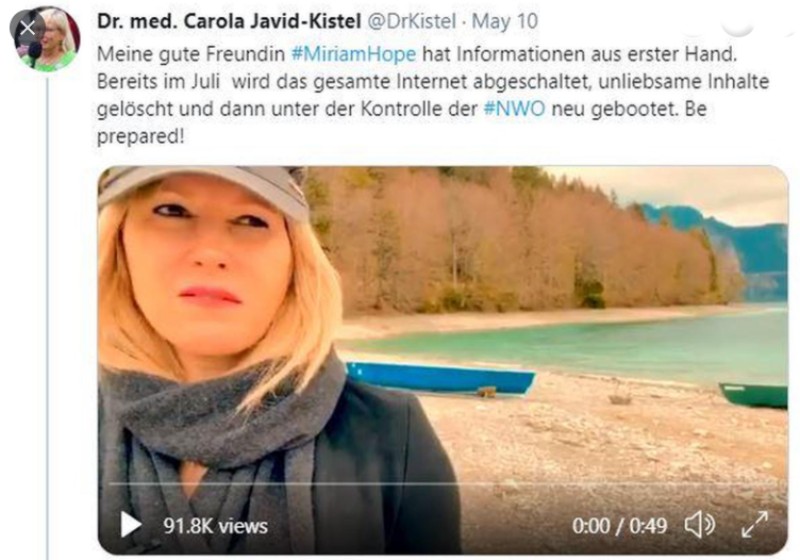
Task: Click the 91.8K views counter
Action: tap(215, 526)
